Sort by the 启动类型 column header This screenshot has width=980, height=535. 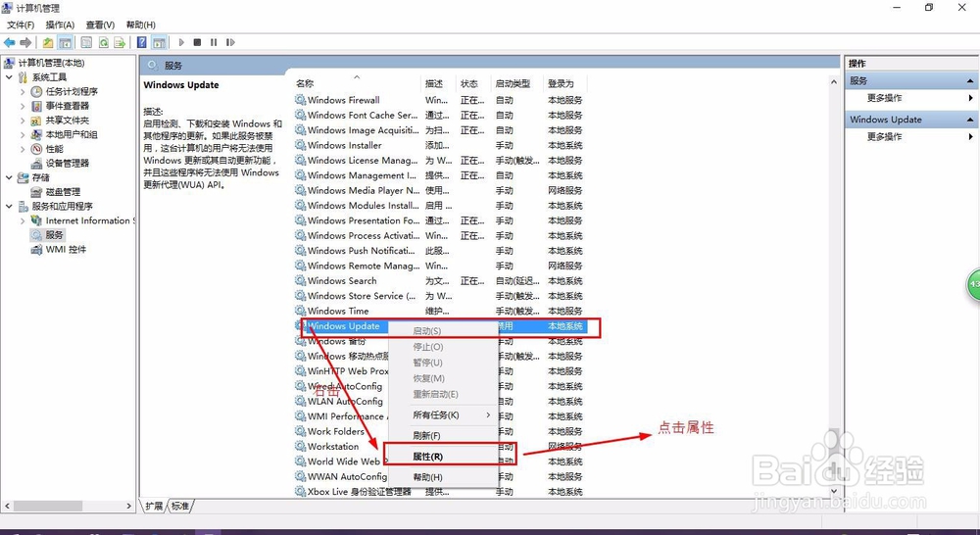[x=518, y=83]
